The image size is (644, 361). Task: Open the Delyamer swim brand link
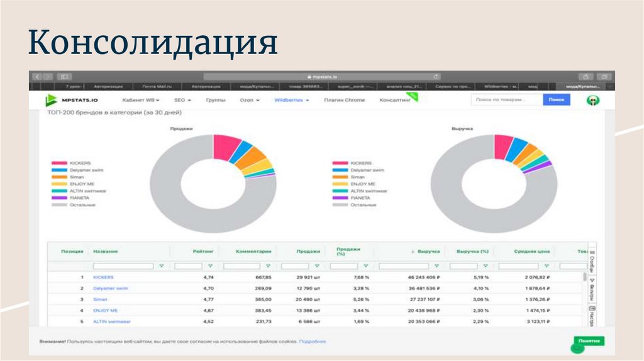[x=111, y=288]
